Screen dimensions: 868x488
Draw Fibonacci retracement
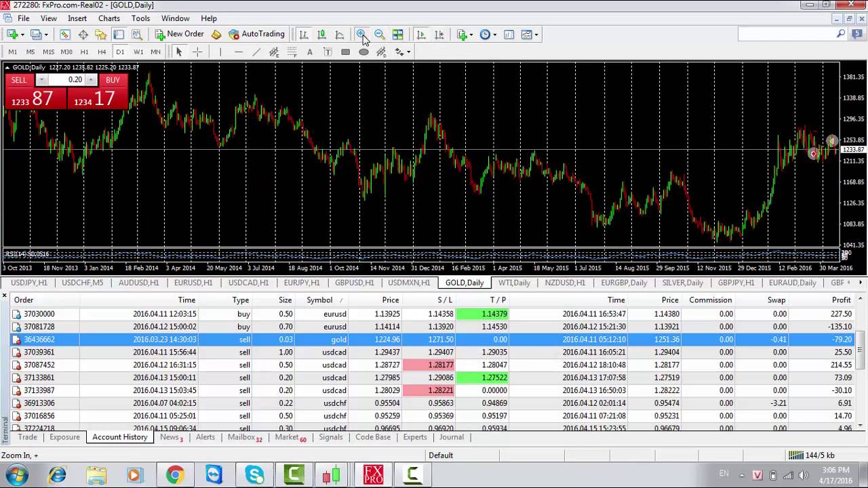click(x=292, y=52)
